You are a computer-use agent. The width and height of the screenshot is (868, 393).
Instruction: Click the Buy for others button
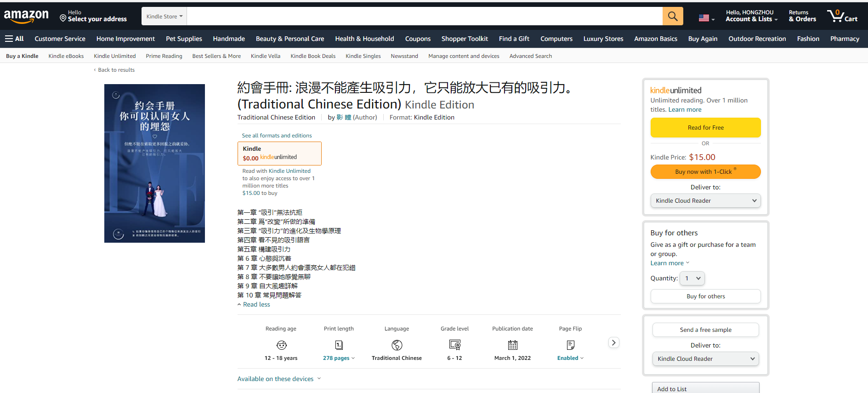tap(705, 296)
